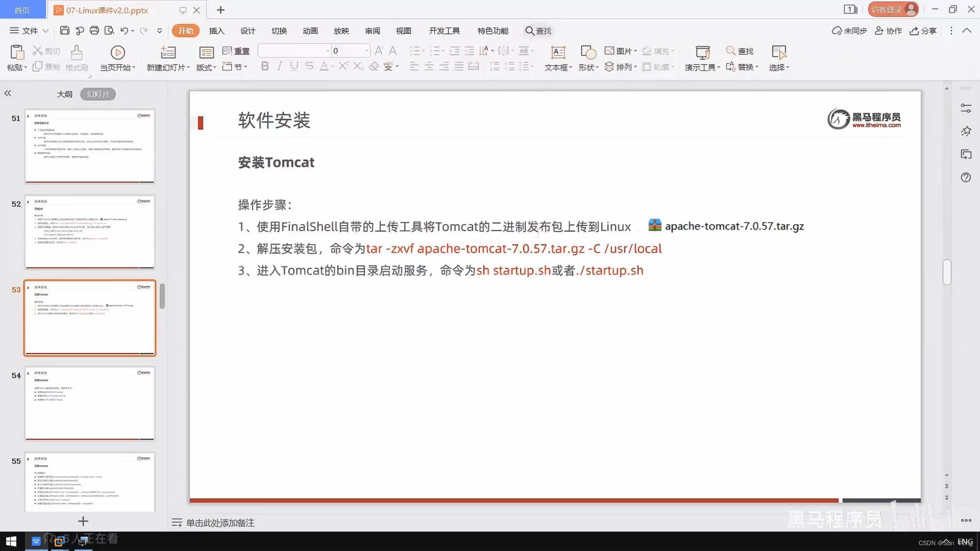Click the Print Preview icon
Image resolution: width=980 pixels, height=551 pixels.
[109, 31]
